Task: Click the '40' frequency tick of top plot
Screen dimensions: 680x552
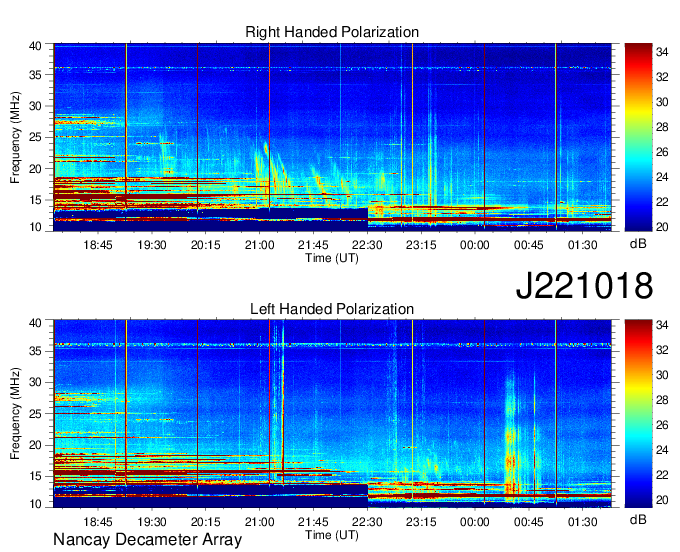Action: (x=35, y=46)
